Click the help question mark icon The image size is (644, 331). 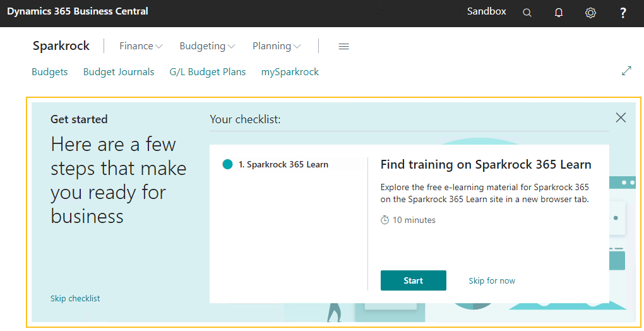[x=623, y=13]
